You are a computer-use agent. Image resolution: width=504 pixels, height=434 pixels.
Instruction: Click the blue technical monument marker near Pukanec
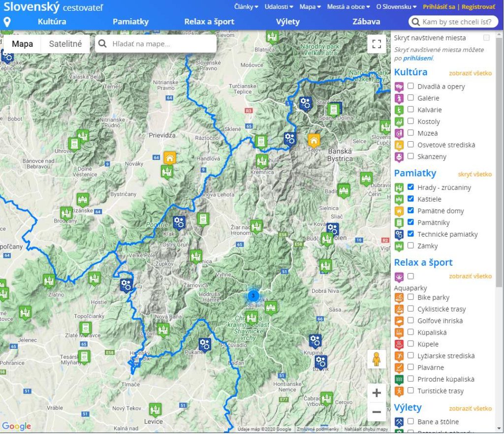pyautogui.click(x=205, y=344)
